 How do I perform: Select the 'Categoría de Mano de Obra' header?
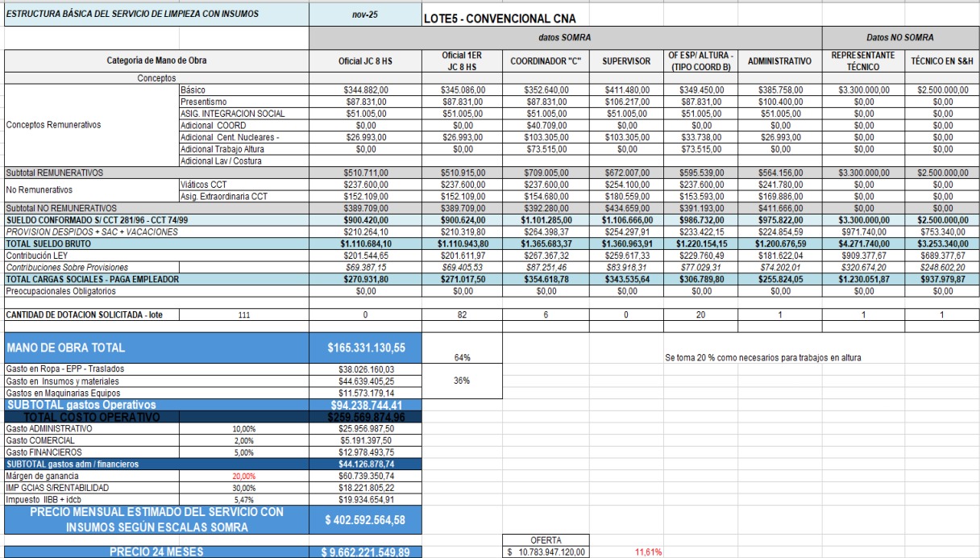(x=157, y=60)
